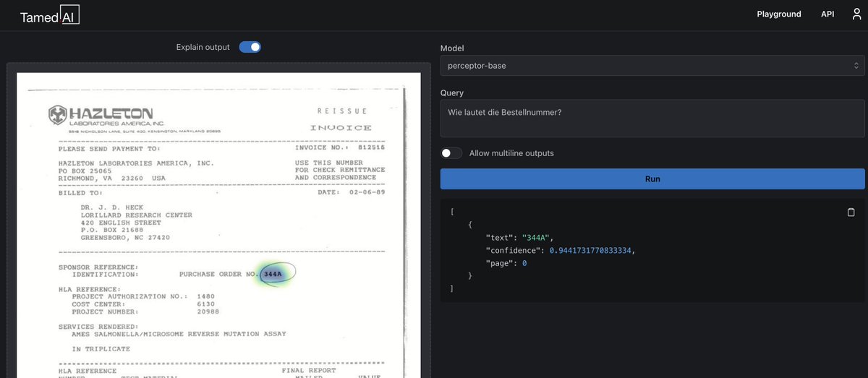Click the Model label

(x=452, y=48)
